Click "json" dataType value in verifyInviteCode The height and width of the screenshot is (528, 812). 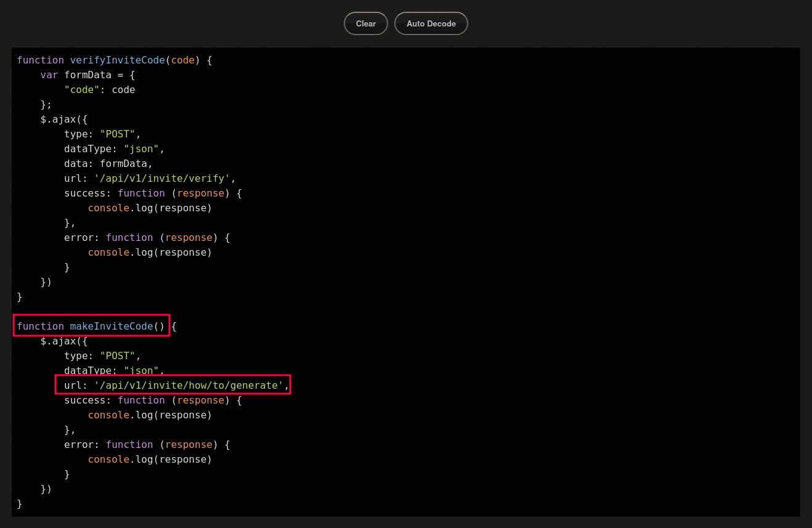pyautogui.click(x=141, y=148)
